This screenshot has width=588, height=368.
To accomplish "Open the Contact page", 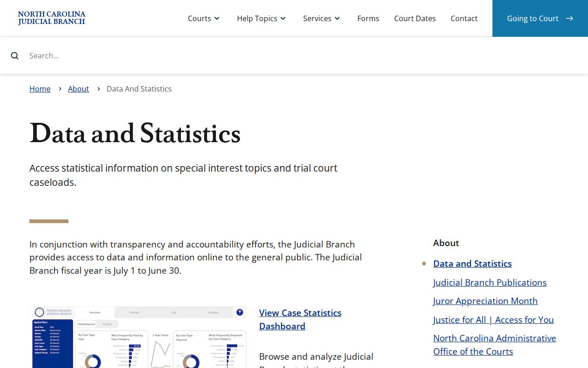I will point(464,18).
